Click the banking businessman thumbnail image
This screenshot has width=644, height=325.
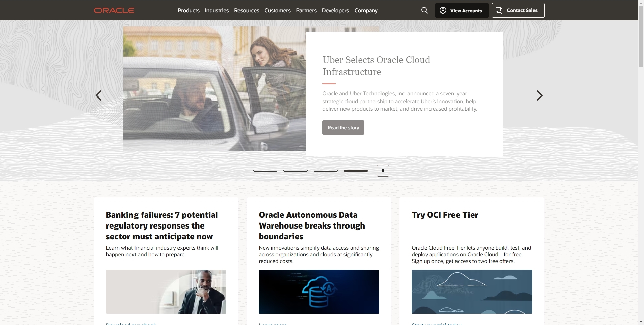[166, 291]
